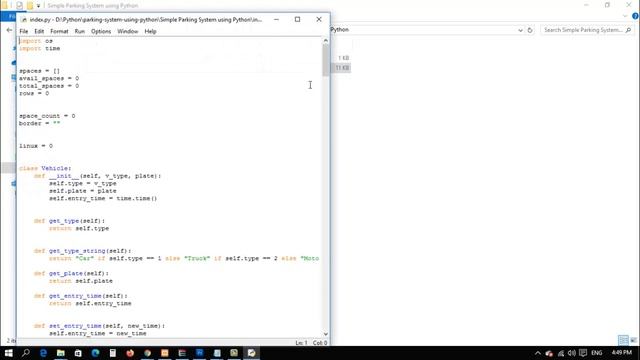Viewport: 640px width, 360px height.
Task: Launch Microsoft Edge from taskbar
Action: coord(96,353)
